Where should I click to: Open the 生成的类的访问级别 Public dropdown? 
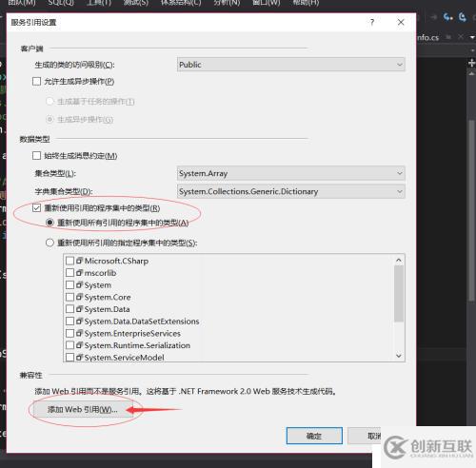pyautogui.click(x=291, y=65)
